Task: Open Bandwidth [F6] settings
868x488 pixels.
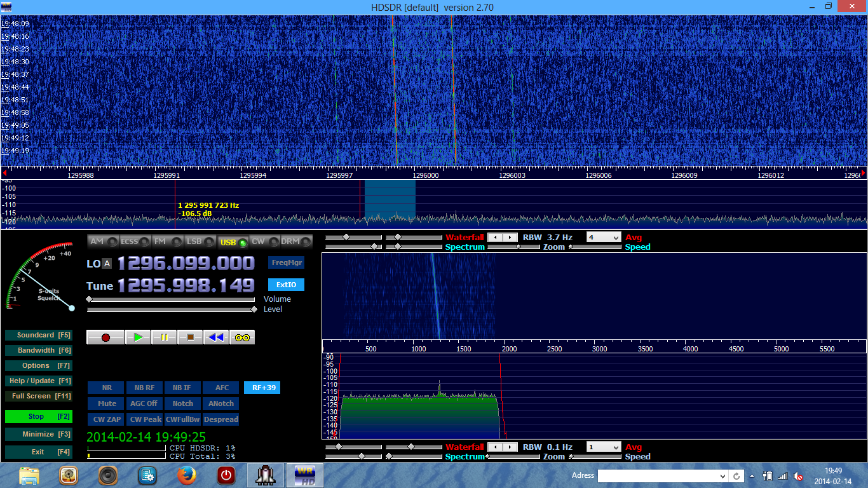Action: (38, 350)
